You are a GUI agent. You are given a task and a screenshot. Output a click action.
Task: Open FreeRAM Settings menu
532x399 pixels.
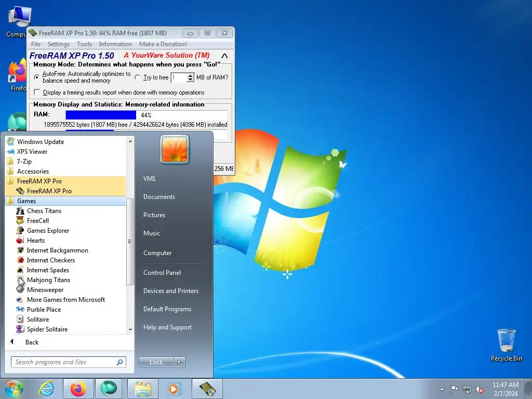(58, 44)
